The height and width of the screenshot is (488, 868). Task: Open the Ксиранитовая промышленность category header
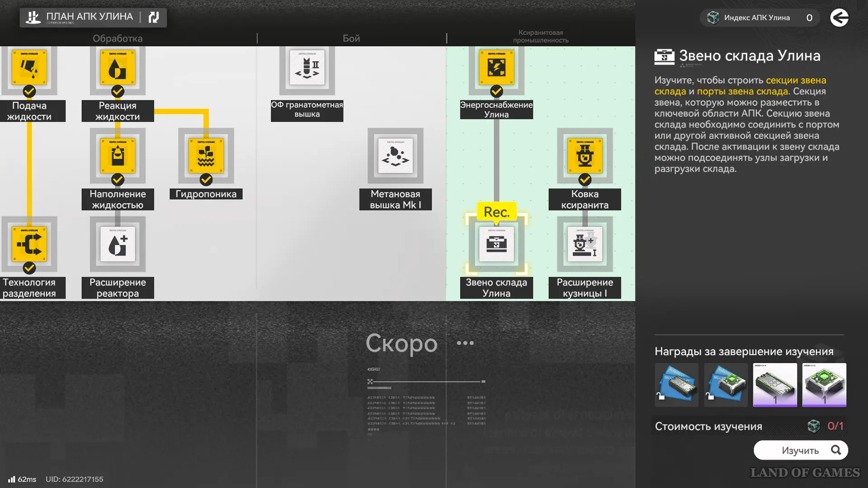(541, 37)
